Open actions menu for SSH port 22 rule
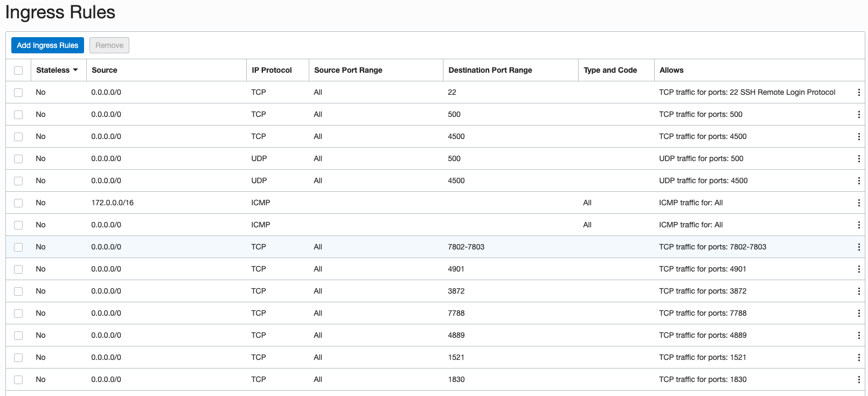868x396 pixels. click(x=858, y=92)
